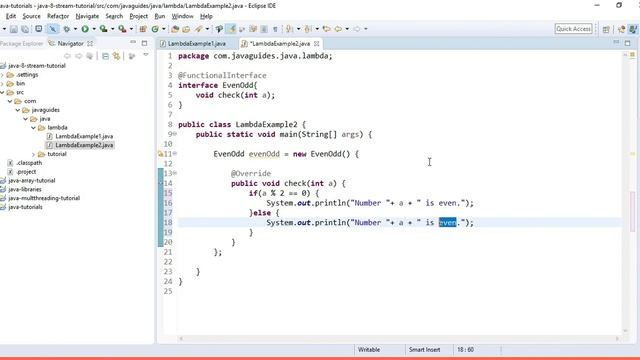Click the External Tools run icon

[122, 29]
